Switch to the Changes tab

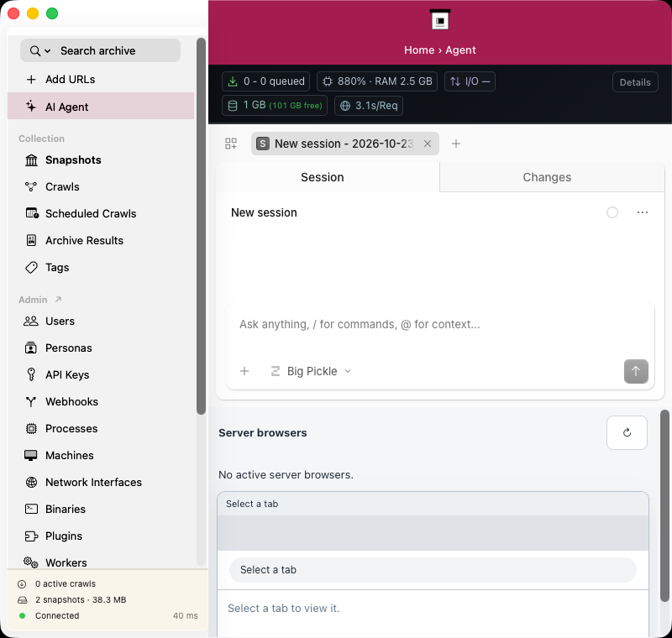(x=552, y=177)
